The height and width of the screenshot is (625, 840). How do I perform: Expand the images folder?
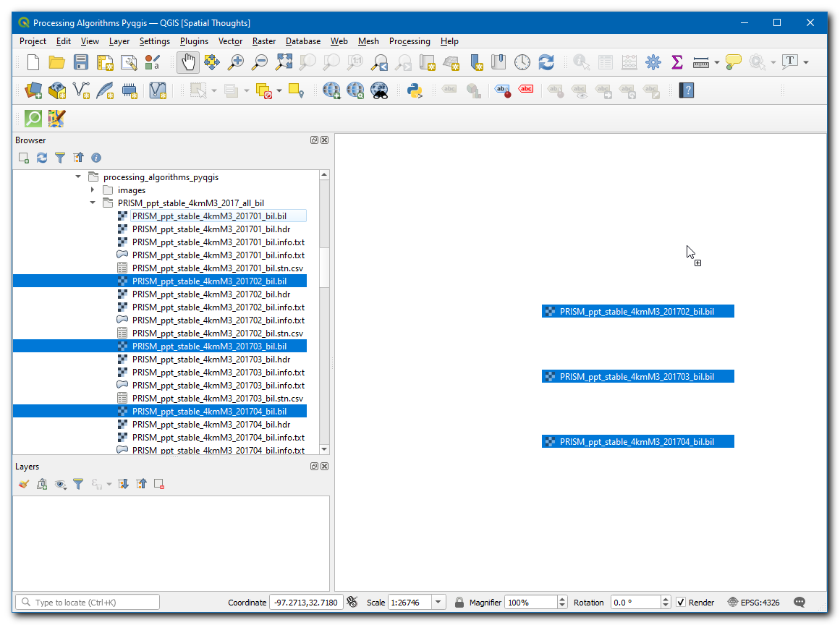93,190
